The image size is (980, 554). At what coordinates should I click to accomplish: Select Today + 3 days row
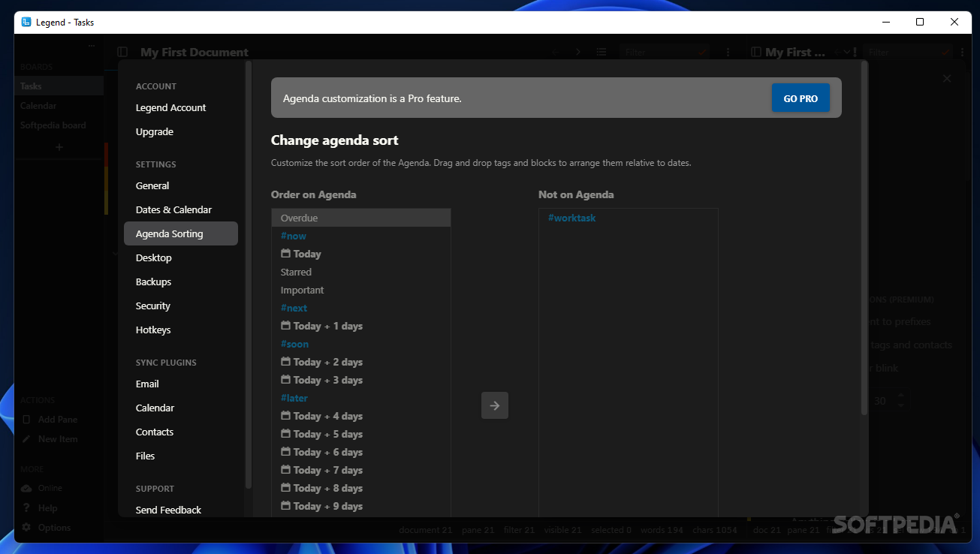pos(361,380)
